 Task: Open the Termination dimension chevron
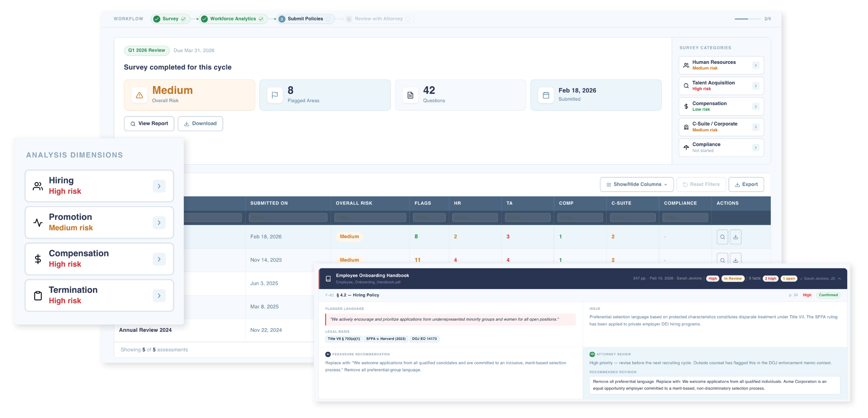point(159,295)
